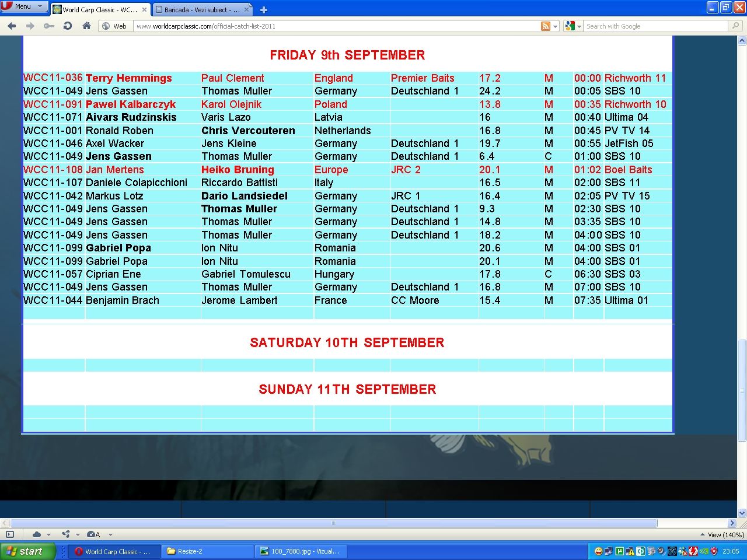Toggle the panel button in status bar

coord(10,534)
